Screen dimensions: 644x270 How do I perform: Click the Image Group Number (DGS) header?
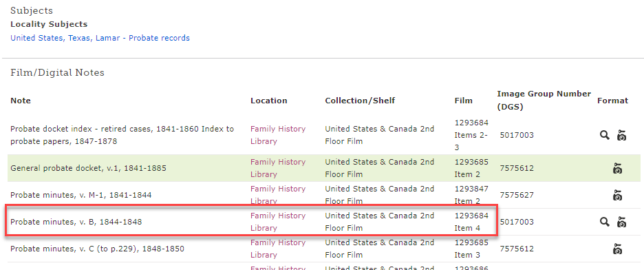point(544,101)
